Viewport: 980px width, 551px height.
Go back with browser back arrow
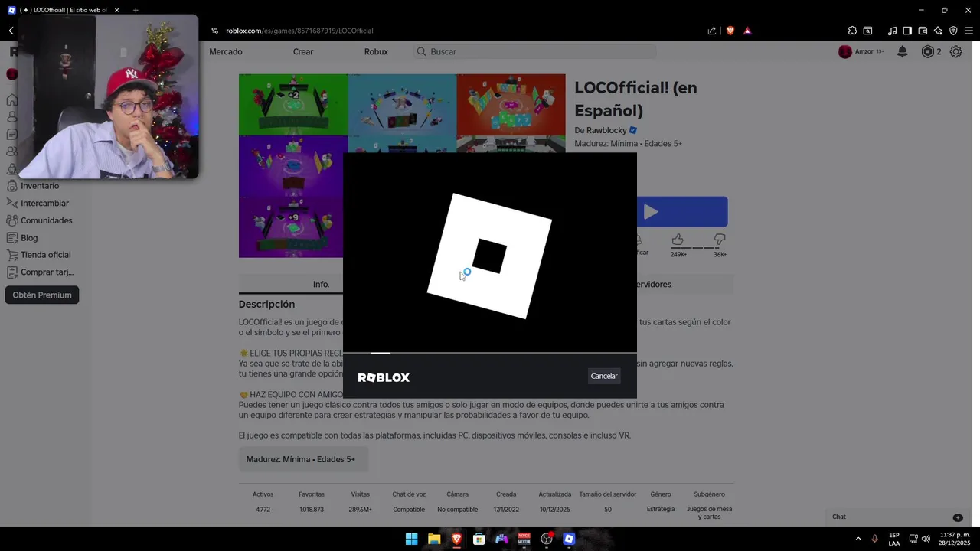click(x=11, y=31)
